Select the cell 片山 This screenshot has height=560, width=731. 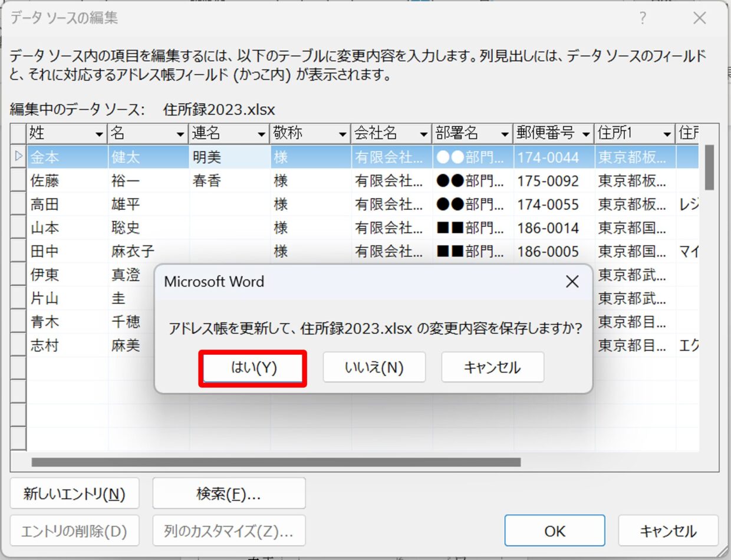click(67, 299)
